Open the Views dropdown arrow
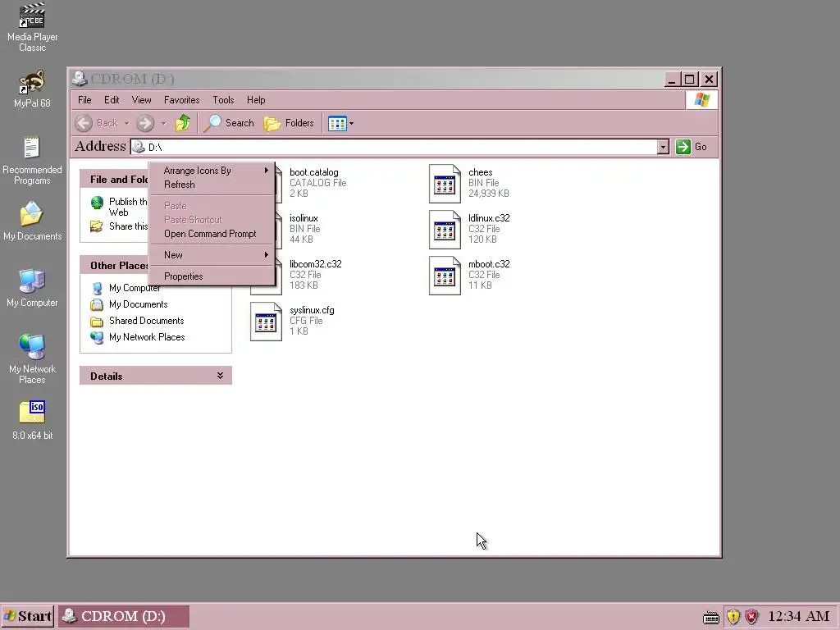Image resolution: width=840 pixels, height=630 pixels. click(x=351, y=124)
